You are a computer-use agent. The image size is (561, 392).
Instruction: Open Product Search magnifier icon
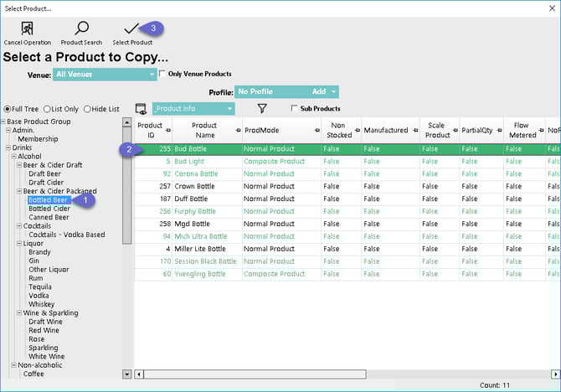[81, 29]
